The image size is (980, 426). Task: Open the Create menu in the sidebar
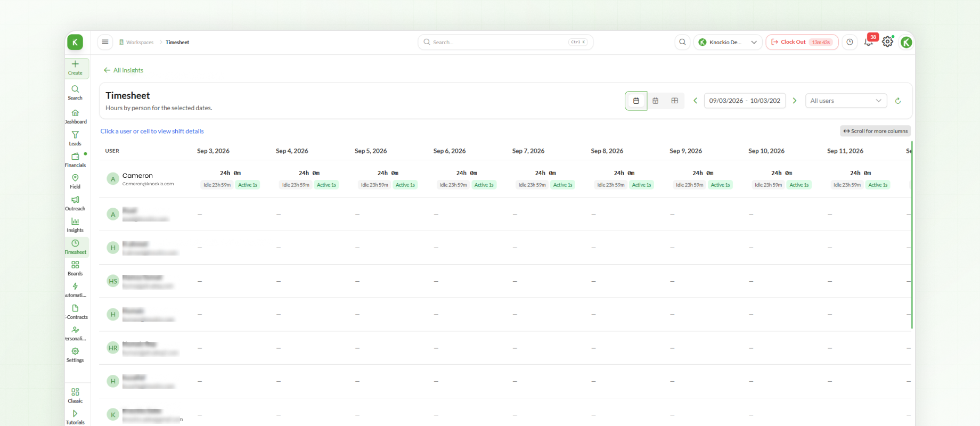(75, 68)
